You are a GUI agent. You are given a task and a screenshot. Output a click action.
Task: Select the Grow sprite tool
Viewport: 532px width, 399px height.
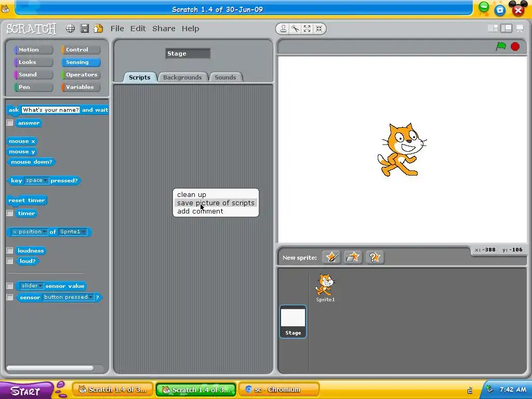[307, 29]
